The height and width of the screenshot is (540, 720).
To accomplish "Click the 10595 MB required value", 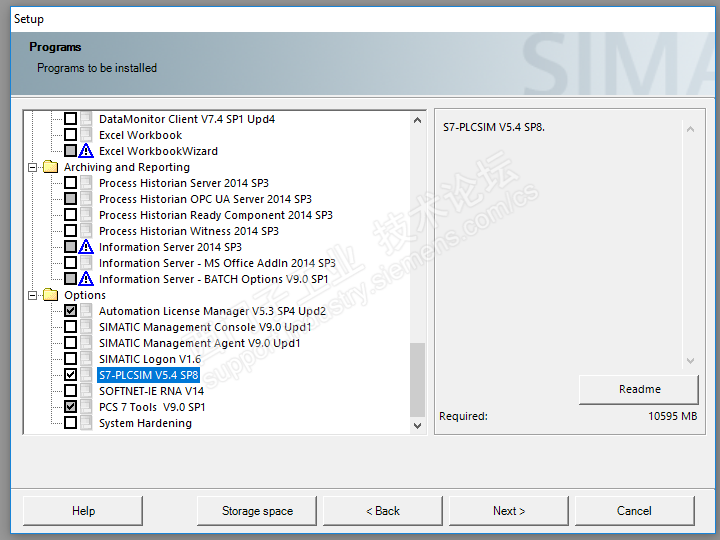I will pos(673,416).
